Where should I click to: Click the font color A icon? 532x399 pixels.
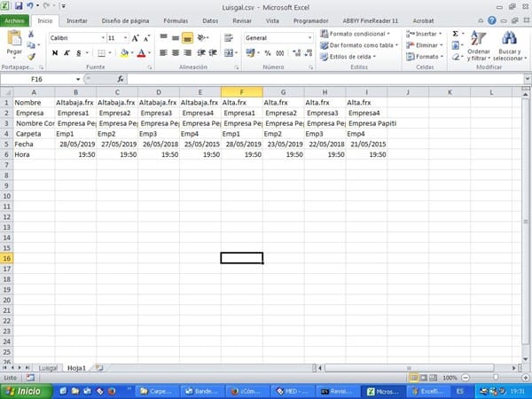point(141,53)
